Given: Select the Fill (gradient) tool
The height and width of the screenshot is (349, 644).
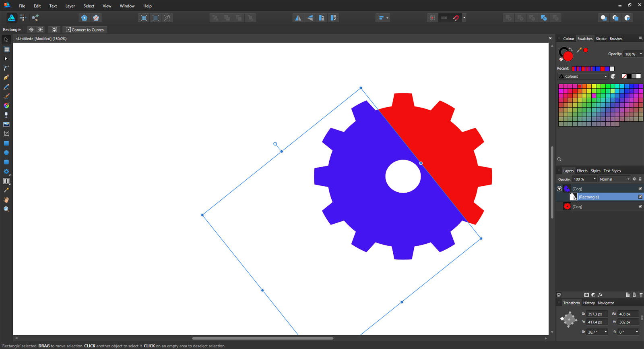Looking at the screenshot, I should point(6,106).
